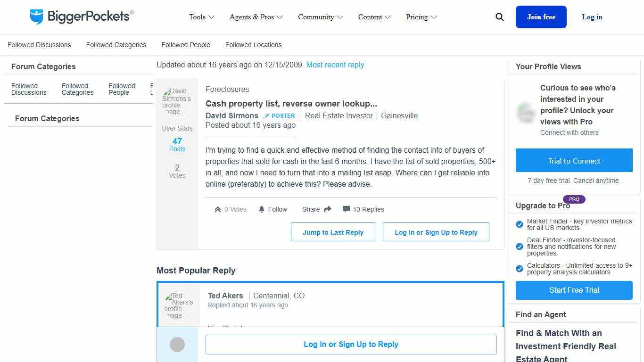Screen dimensions: 644x362
Task: Click the blurred profile circle under Your Profile Views
Action: tap(525, 113)
